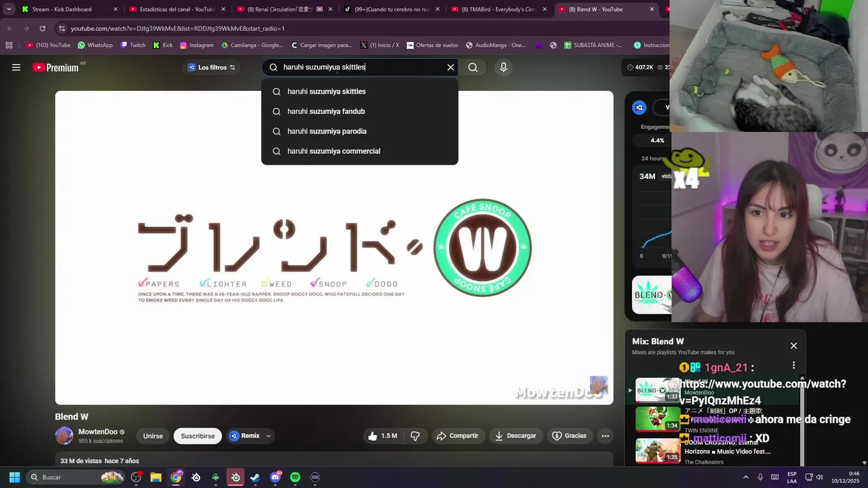Image resolution: width=868 pixels, height=488 pixels.
Task: Click the taskbar Buscar search box
Action: [x=77, y=477]
